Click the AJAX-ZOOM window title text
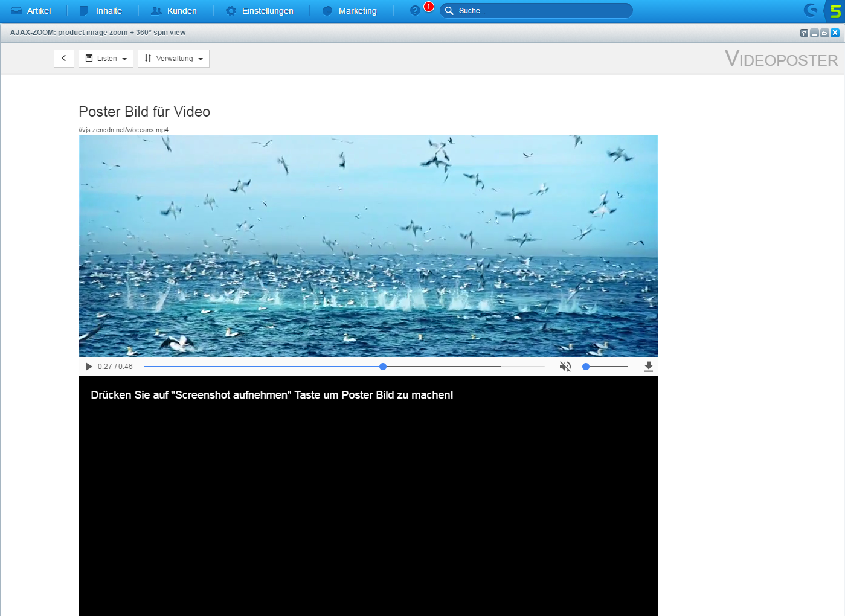Viewport: 845px width, 616px height. tap(98, 33)
